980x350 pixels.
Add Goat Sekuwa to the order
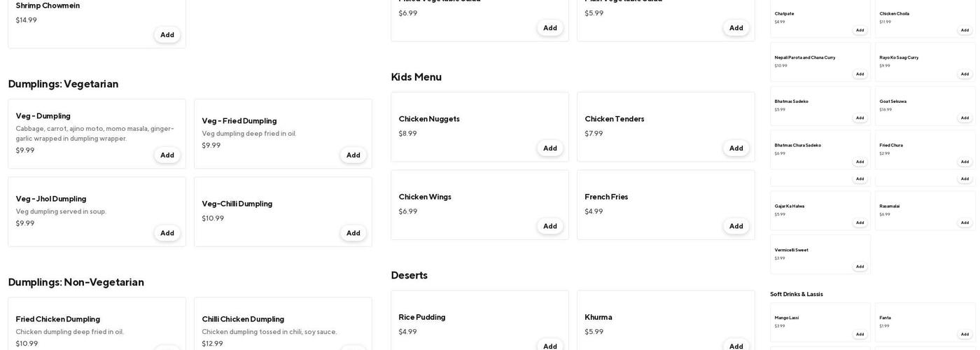965,118
